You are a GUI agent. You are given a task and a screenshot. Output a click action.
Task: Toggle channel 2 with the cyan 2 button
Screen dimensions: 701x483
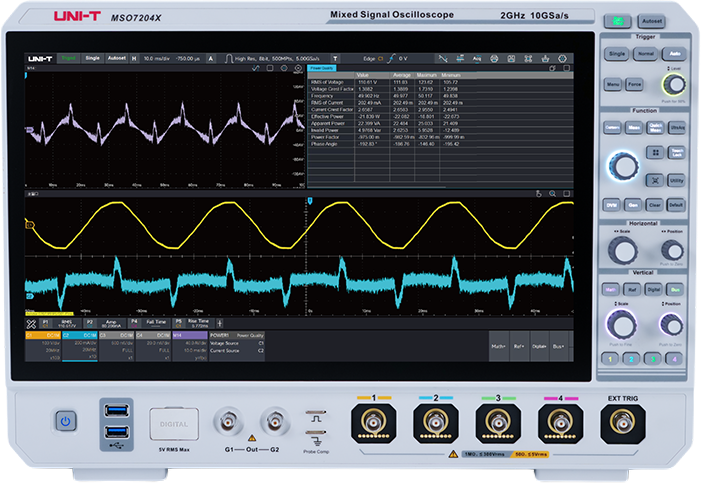(x=631, y=359)
